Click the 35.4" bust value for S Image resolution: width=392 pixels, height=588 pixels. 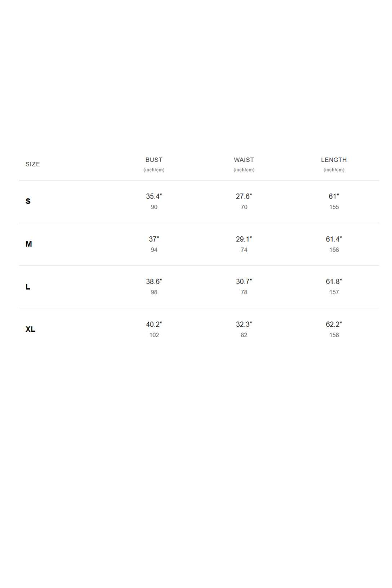click(x=154, y=196)
